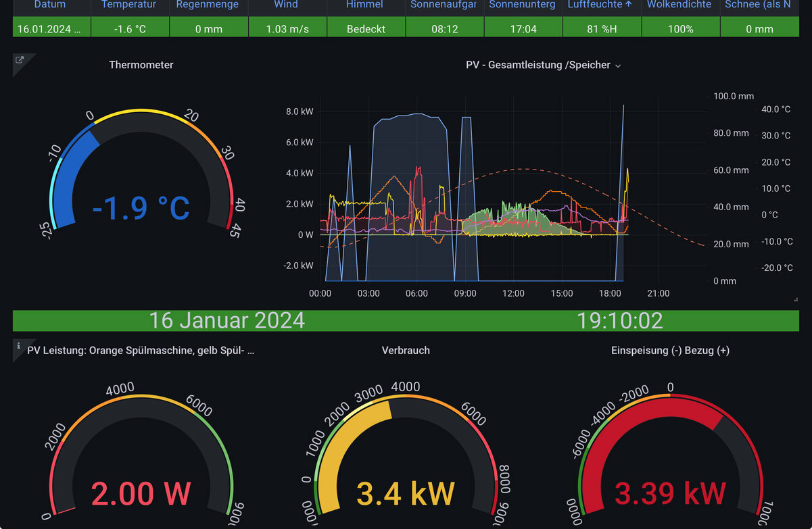Image resolution: width=812 pixels, height=529 pixels.
Task: Click the Verbrauch panel title
Action: 406,350
